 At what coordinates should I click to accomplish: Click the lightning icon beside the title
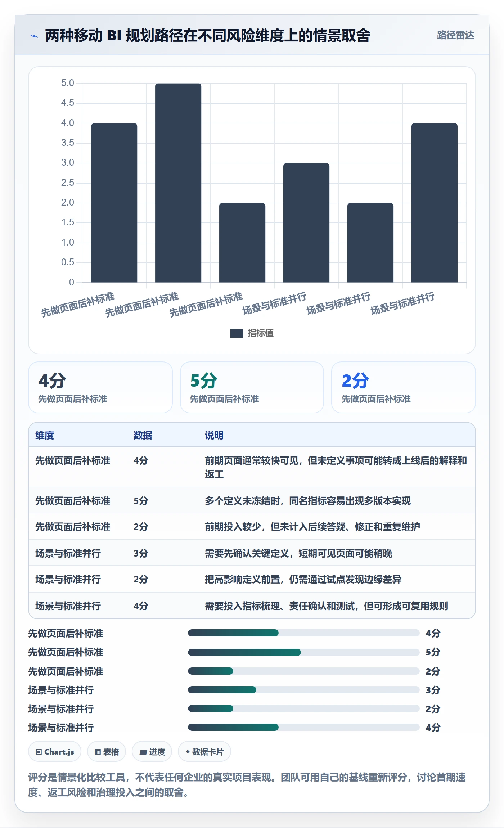point(34,36)
